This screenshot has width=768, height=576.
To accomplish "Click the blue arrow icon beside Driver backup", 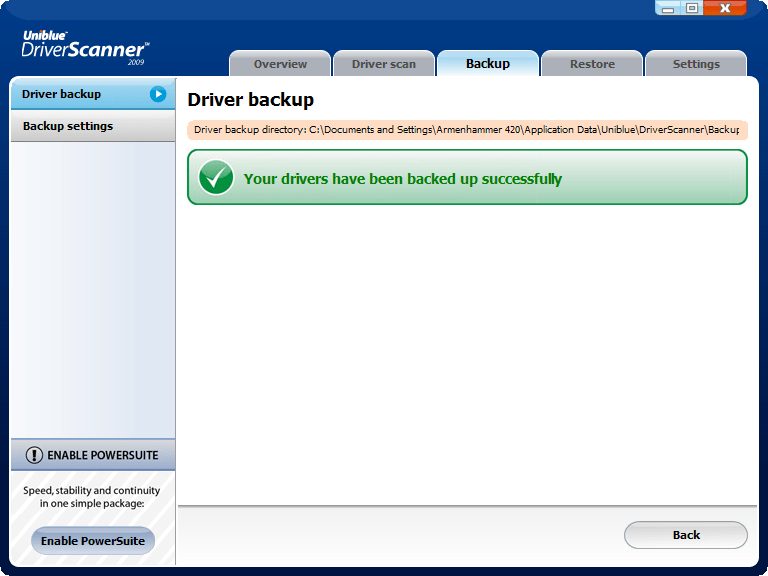I will tap(158, 94).
